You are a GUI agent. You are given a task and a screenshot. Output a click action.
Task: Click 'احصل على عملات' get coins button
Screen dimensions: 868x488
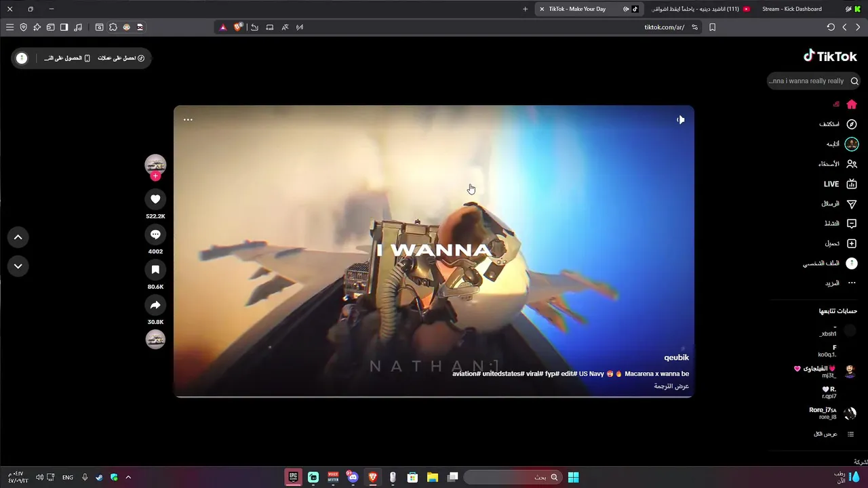[121, 58]
